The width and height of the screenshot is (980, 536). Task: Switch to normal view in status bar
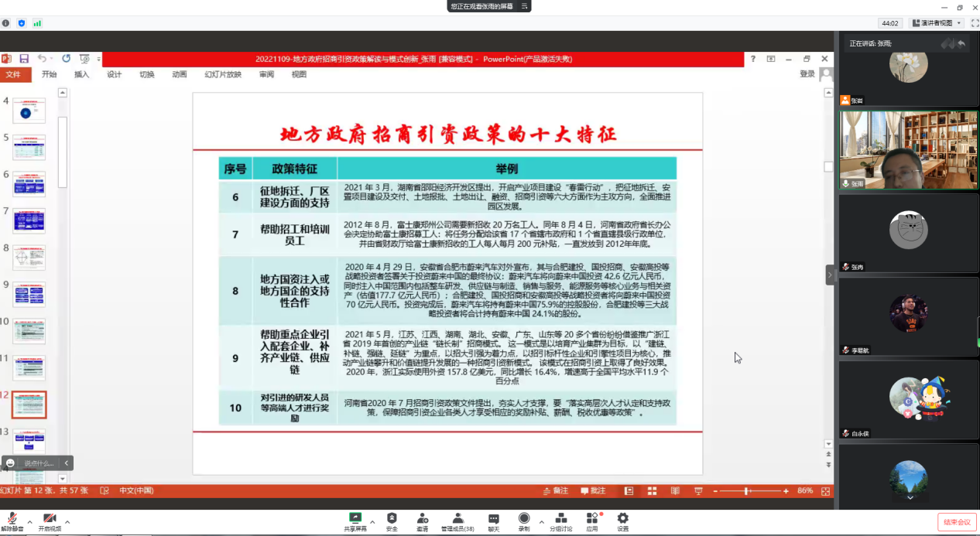coord(629,491)
